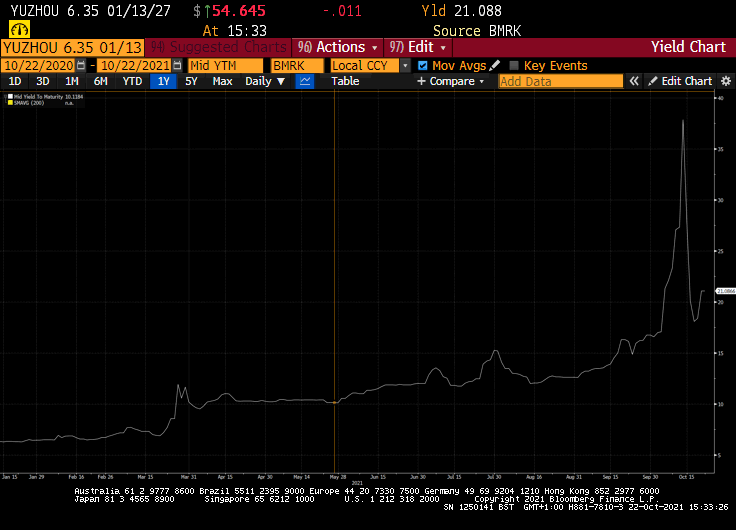Click the white Mid Yield legend swatch
This screenshot has height=530, width=736.
[x=10, y=97]
